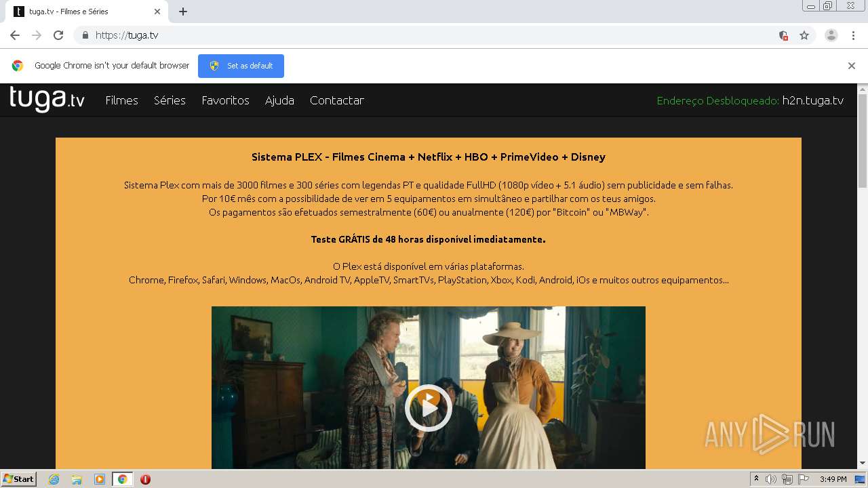Reload the tuga.tv page

click(x=58, y=35)
